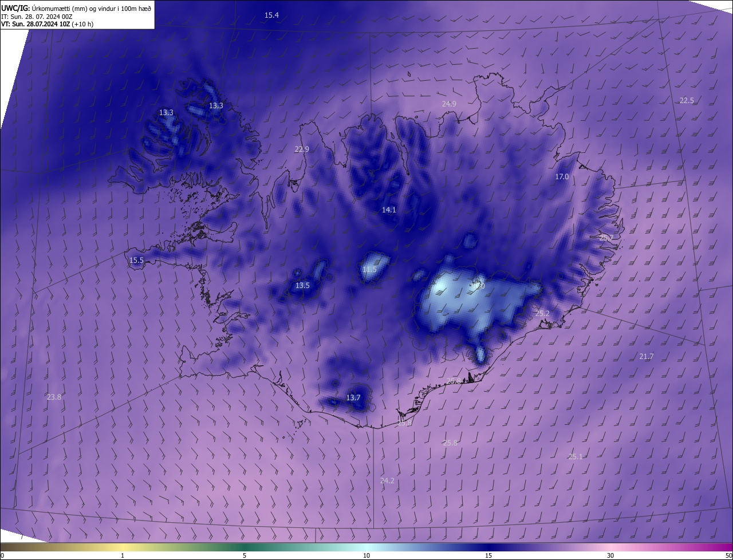This screenshot has height=560, width=733.
Task: Select the 'VT: Sun. 28.07.2024 10Z (+10 h)' line
Action: click(47, 24)
